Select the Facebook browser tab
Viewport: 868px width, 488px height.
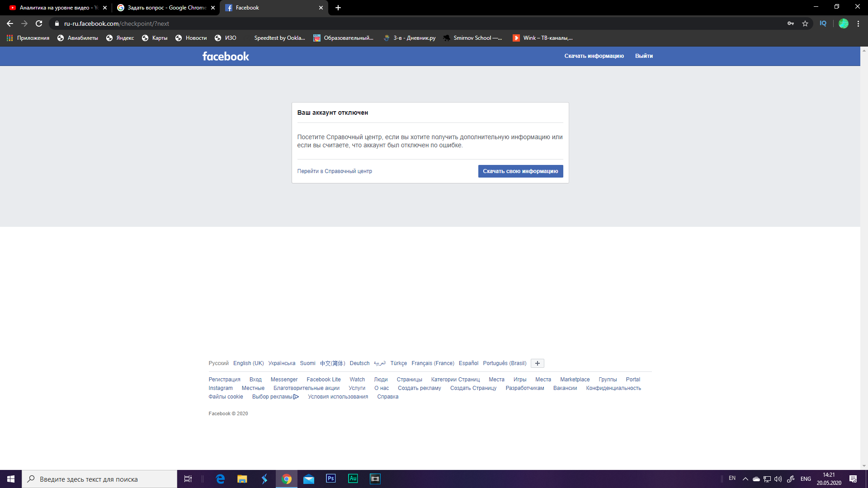click(x=274, y=8)
